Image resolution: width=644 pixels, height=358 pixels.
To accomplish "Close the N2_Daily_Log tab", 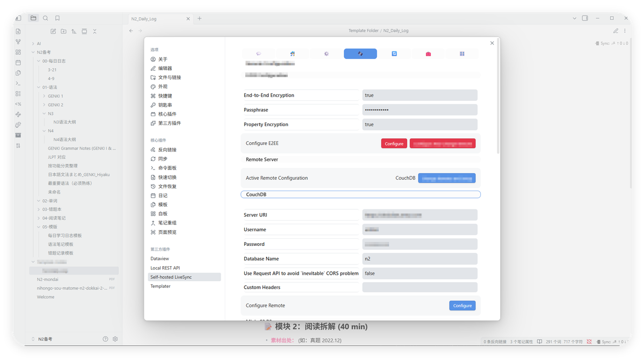I will click(188, 18).
